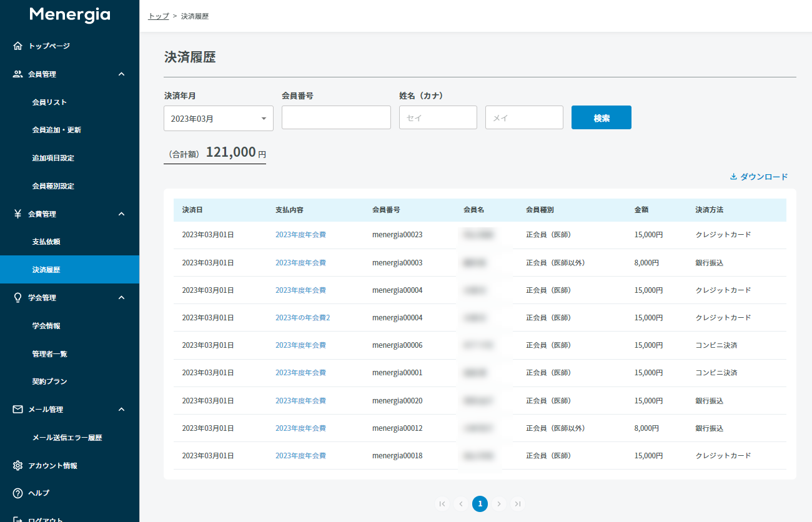812x522 pixels.
Task: Collapse the メール管理 section chevron
Action: [x=122, y=410]
